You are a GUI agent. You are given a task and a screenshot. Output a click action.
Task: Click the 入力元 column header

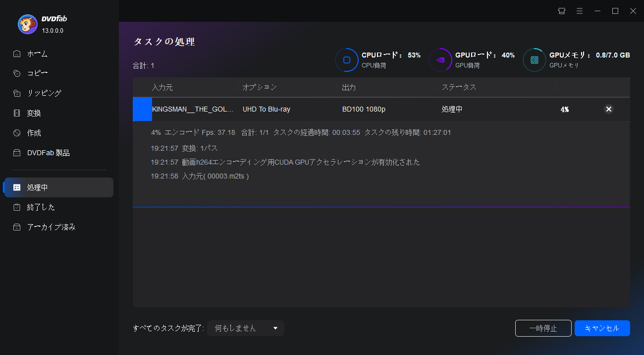[162, 87]
